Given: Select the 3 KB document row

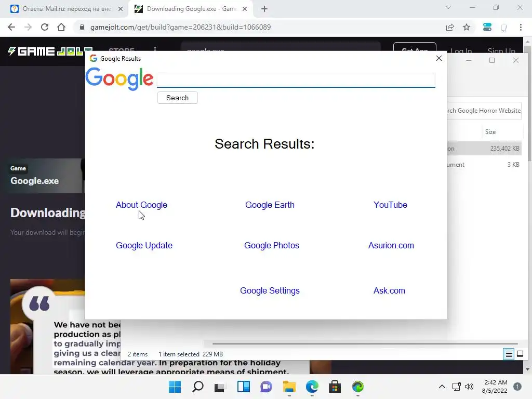Looking at the screenshot, I should 484,165.
